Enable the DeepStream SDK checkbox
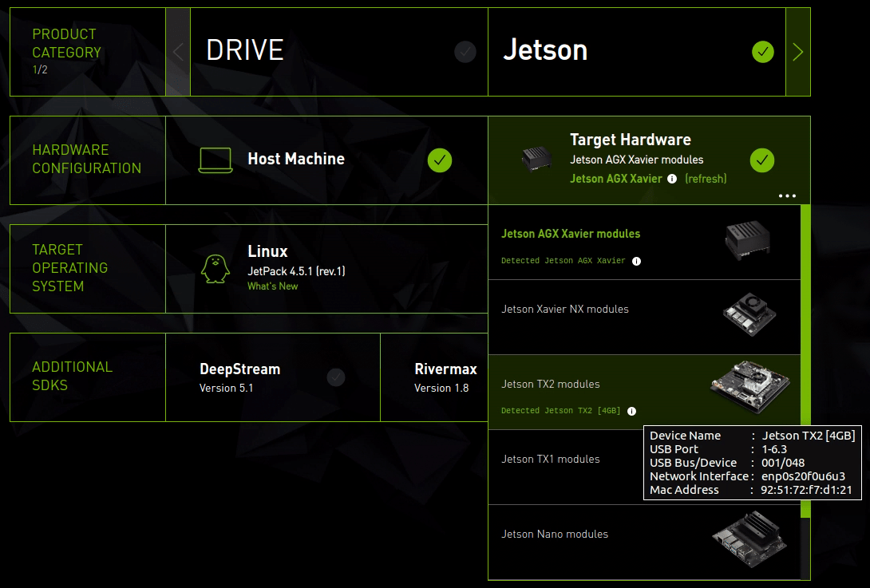This screenshot has width=870, height=588. click(335, 377)
